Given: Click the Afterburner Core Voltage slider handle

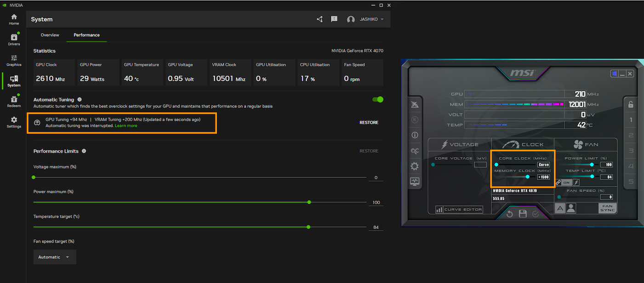Looking at the screenshot, I should pos(433,164).
